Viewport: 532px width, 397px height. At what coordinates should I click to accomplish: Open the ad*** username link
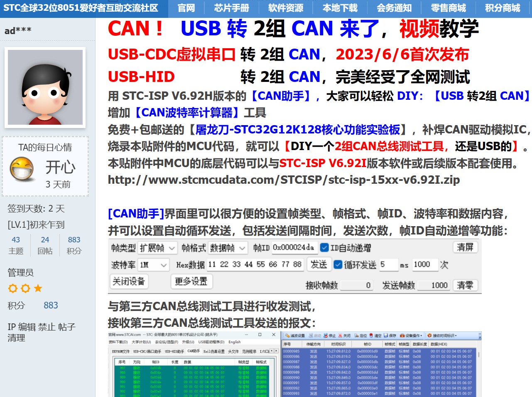(x=18, y=30)
